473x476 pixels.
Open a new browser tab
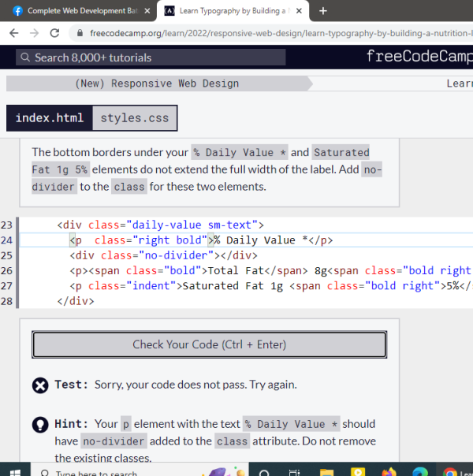pyautogui.click(x=323, y=11)
